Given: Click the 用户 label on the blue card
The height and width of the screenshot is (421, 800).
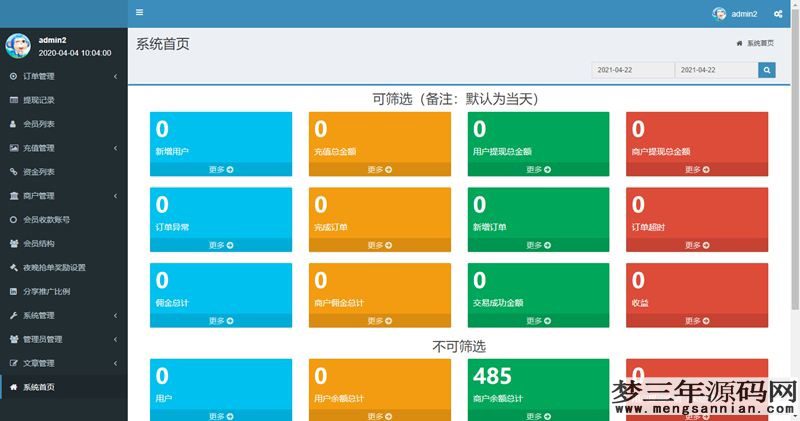Looking at the screenshot, I should click(164, 399).
